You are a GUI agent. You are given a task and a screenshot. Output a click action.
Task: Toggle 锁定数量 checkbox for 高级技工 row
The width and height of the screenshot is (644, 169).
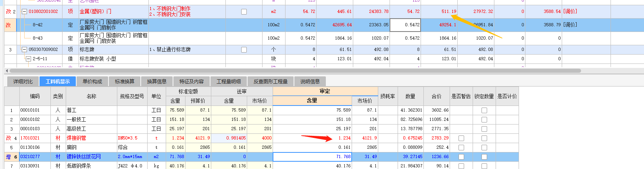tap(484, 129)
